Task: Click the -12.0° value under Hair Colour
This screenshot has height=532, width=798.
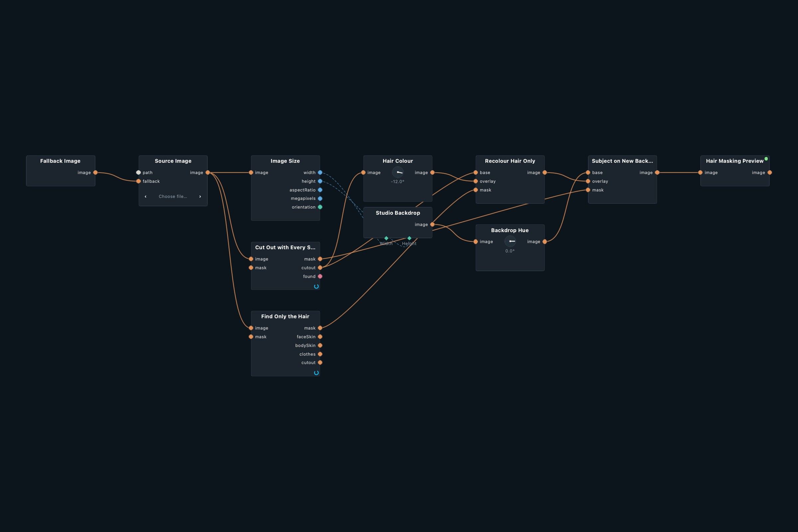Action: coord(398,182)
